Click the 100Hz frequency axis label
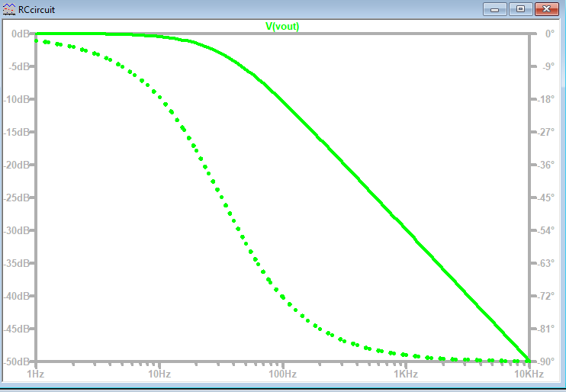The image size is (566, 392). pyautogui.click(x=282, y=374)
